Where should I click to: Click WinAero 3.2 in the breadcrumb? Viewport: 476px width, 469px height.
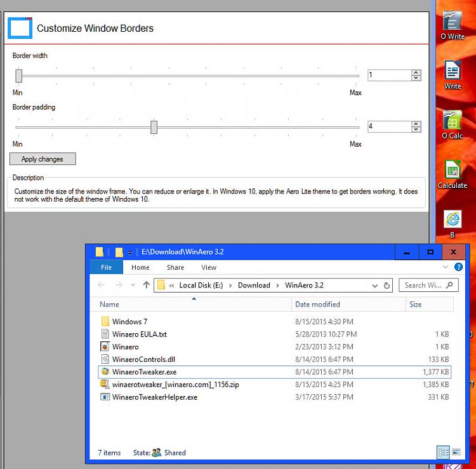304,285
